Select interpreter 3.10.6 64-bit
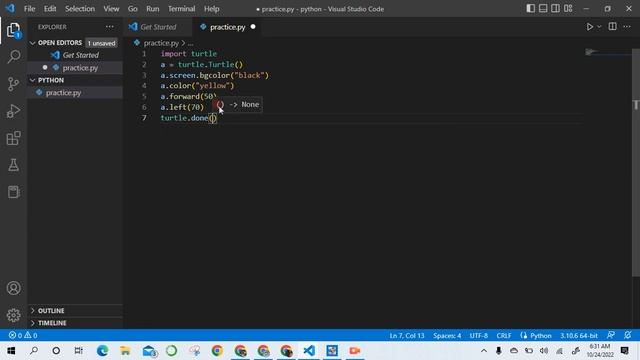The image size is (640, 360). 579,336
